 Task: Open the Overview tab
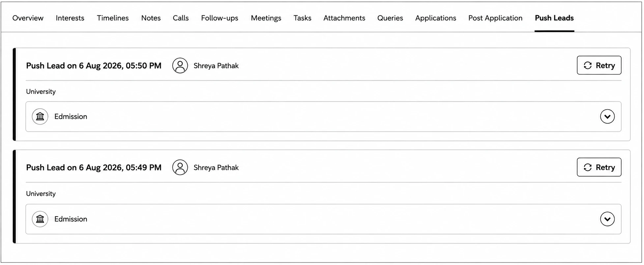(x=28, y=18)
